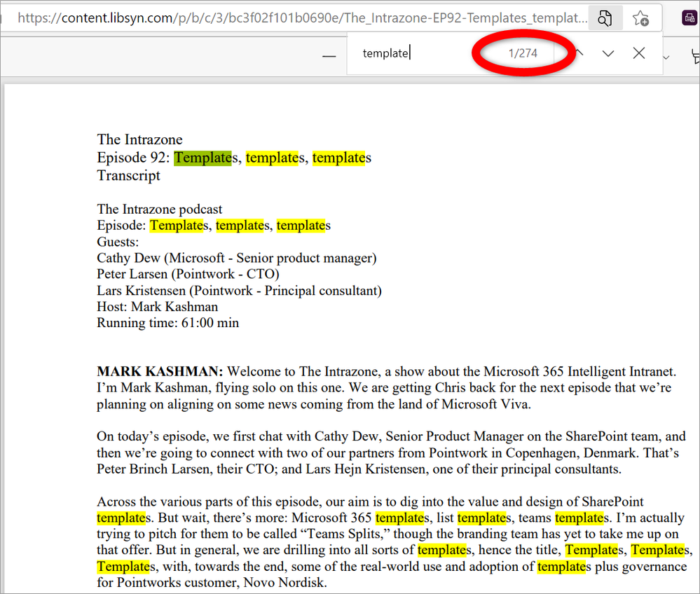This screenshot has width=700, height=594.
Task: Add this page to favorites with the star icon
Action: (x=640, y=18)
